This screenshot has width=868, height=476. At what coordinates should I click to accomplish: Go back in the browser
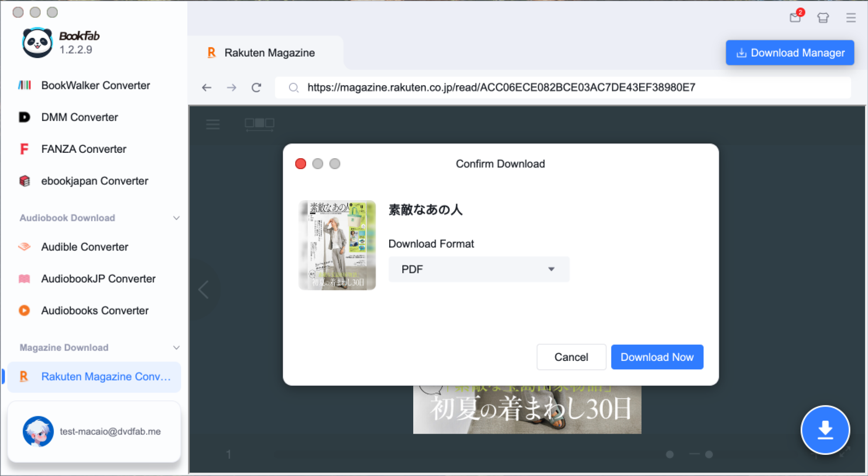point(207,88)
